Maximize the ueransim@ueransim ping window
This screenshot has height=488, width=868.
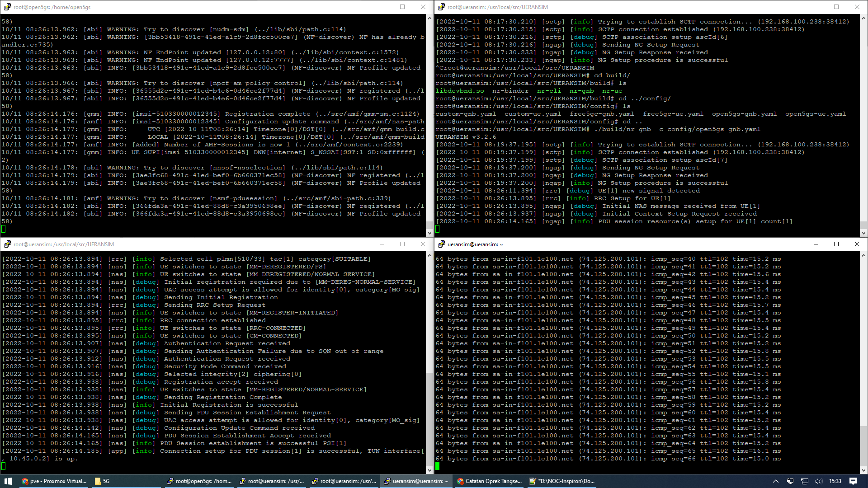coord(836,244)
